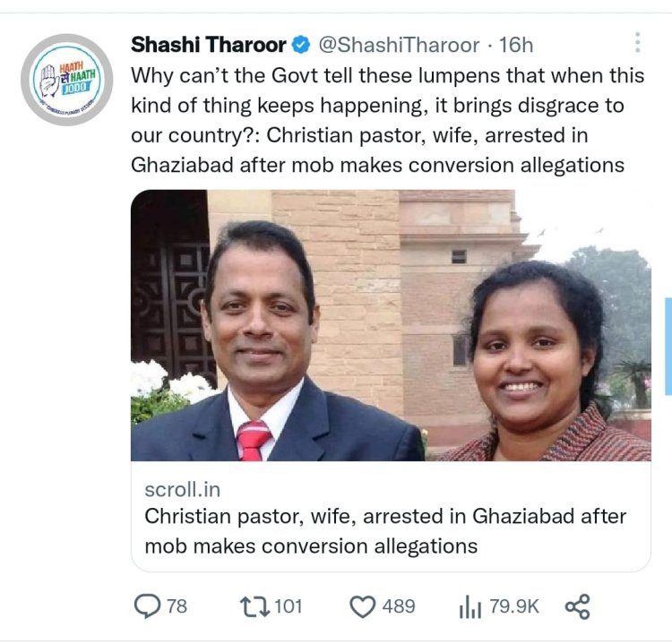Click the 78 replies count

pyautogui.click(x=177, y=606)
